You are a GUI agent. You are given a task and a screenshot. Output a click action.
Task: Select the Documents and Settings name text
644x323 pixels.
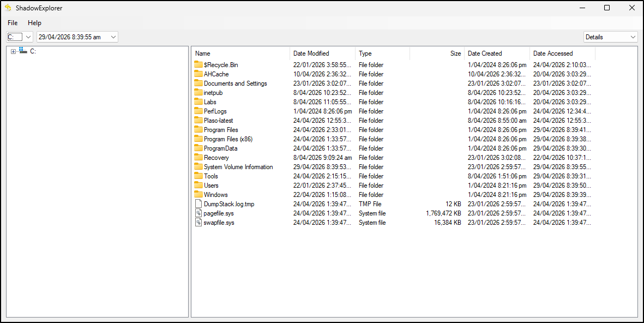(236, 83)
